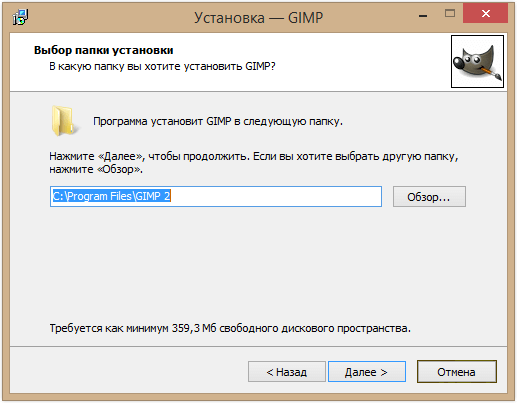Click the Обзор... button to browse folders
The width and height of the screenshot is (517, 403).
[x=429, y=197]
